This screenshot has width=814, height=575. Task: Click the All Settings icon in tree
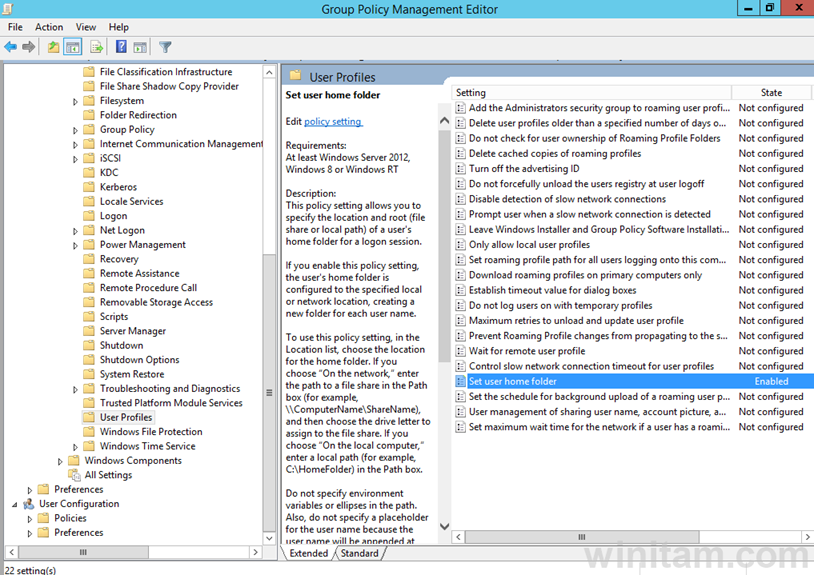pos(74,475)
